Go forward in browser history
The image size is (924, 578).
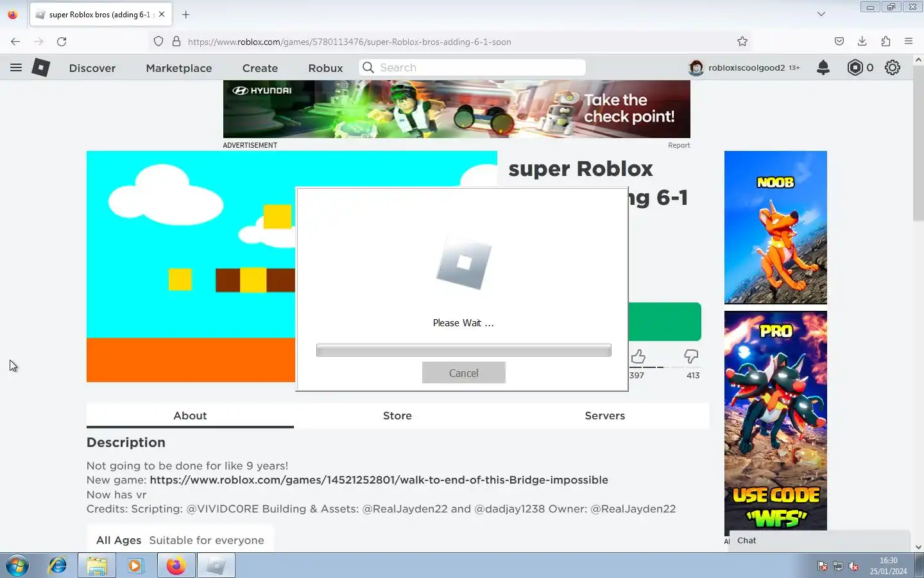point(38,41)
